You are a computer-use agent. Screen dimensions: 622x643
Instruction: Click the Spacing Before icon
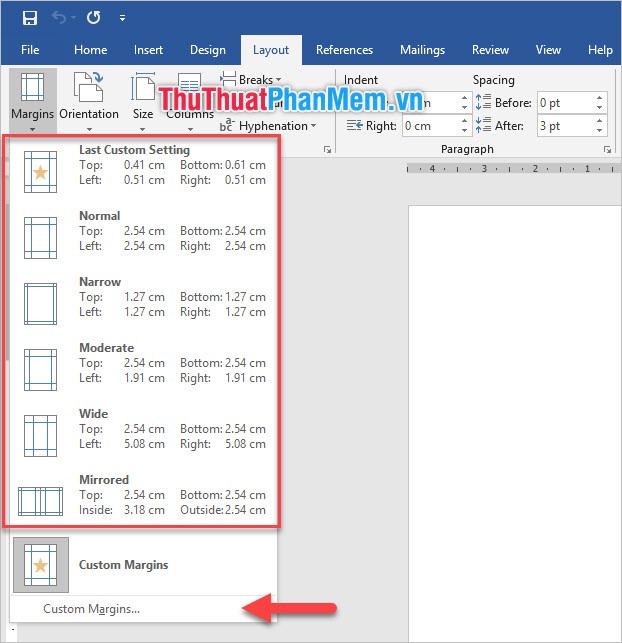pos(483,102)
